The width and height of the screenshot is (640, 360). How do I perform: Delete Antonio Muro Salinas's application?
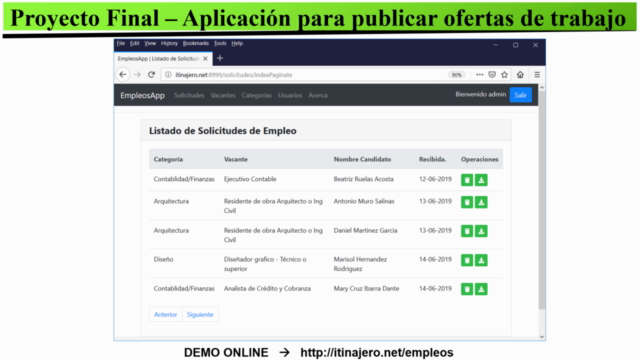pos(467,202)
